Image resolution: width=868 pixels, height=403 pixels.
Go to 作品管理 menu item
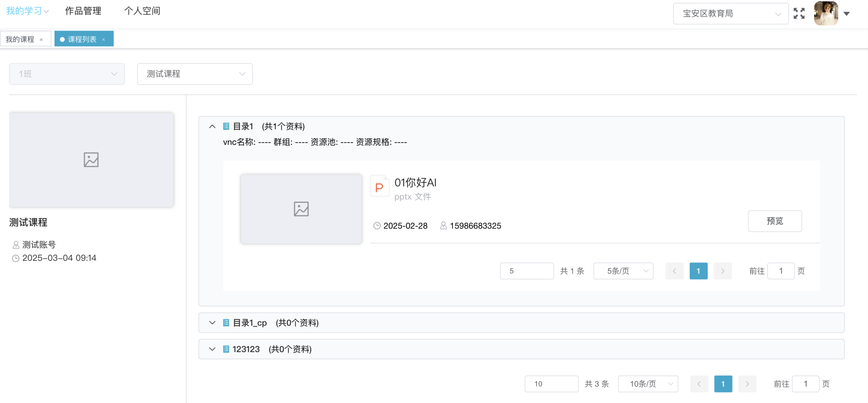[83, 11]
